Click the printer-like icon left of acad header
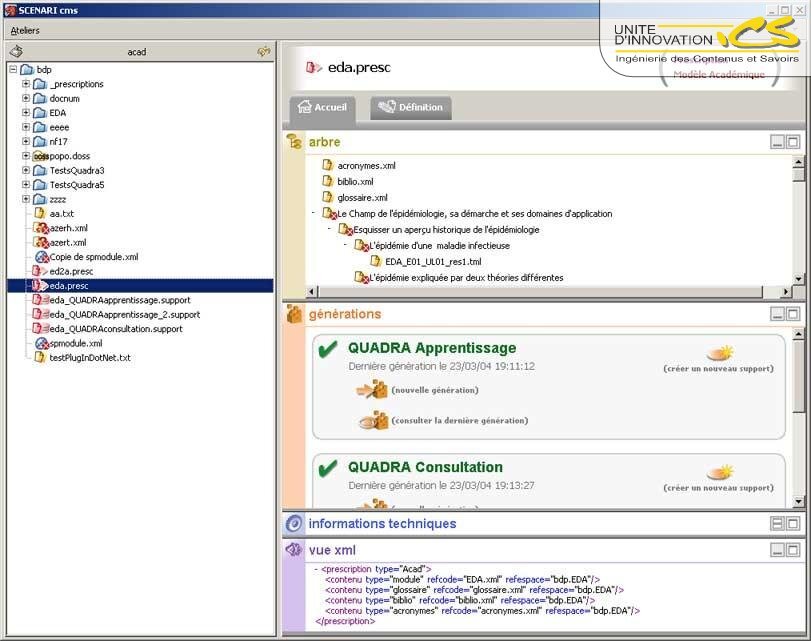Viewport: 811px width, 641px height. tap(17, 51)
